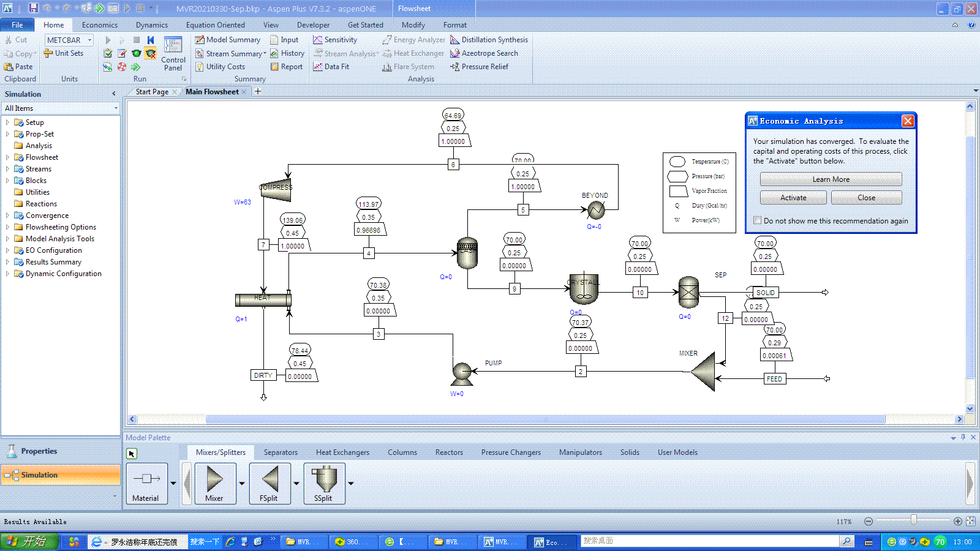This screenshot has height=551, width=980.
Task: Expand the Convergence tree node
Action: tap(7, 216)
